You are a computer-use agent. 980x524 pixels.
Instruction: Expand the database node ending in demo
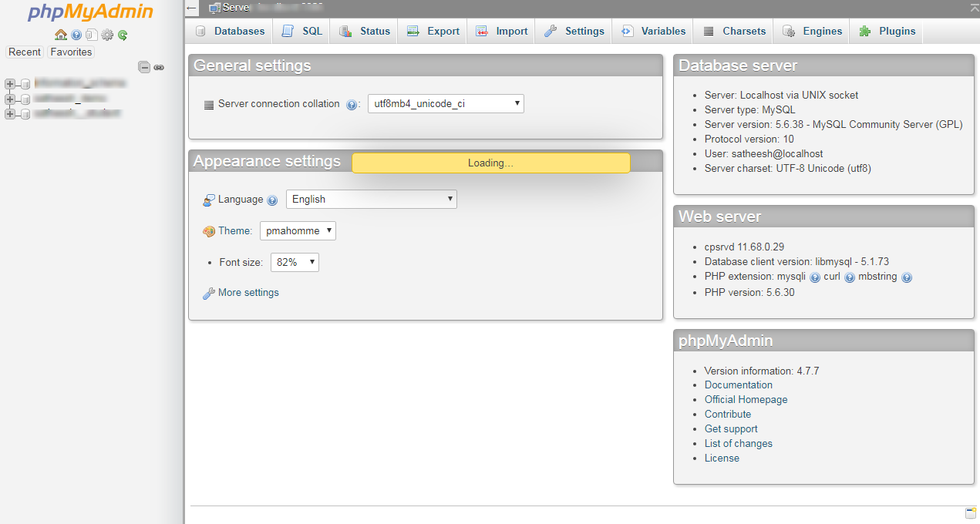click(x=10, y=99)
